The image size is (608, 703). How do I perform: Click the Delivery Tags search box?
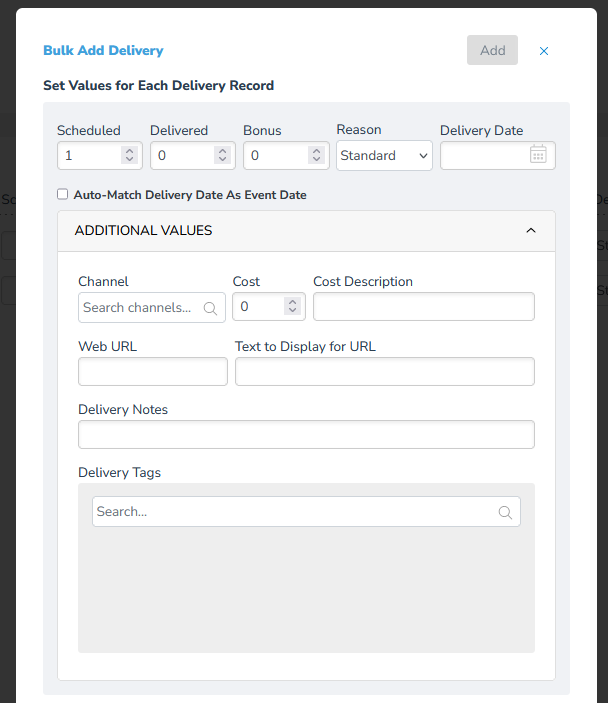pyautogui.click(x=295, y=512)
